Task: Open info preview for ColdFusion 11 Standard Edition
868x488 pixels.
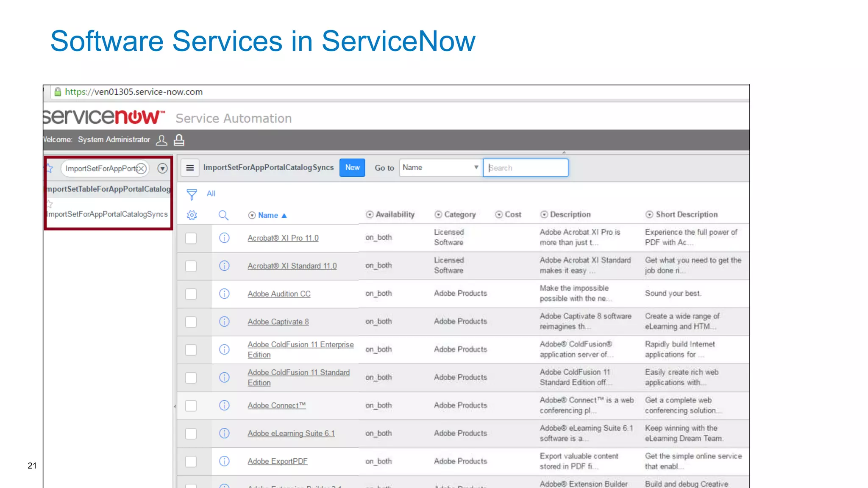Action: click(x=224, y=377)
